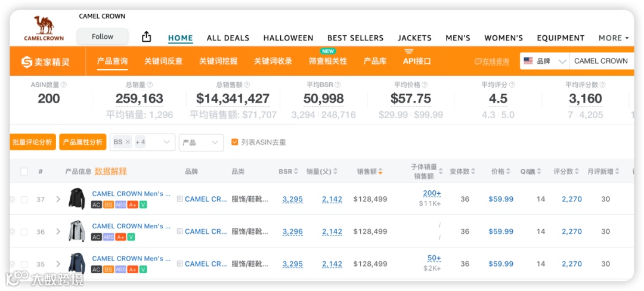The width and height of the screenshot is (644, 291).
Task: Sort by 月评新增 column arrows
Action: [617, 172]
